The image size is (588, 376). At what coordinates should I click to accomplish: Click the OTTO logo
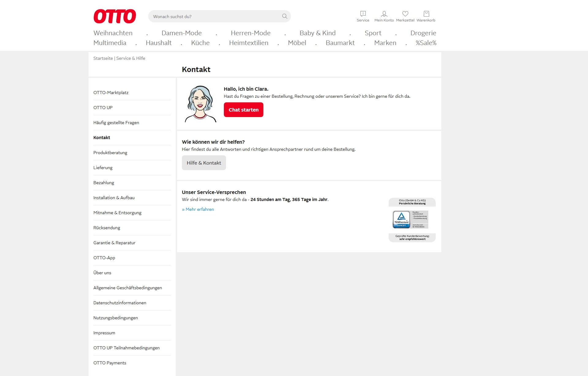click(115, 16)
